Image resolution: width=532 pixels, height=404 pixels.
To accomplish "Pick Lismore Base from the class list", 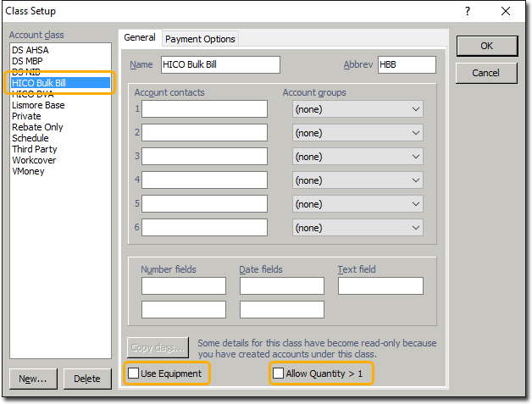I will (x=38, y=105).
